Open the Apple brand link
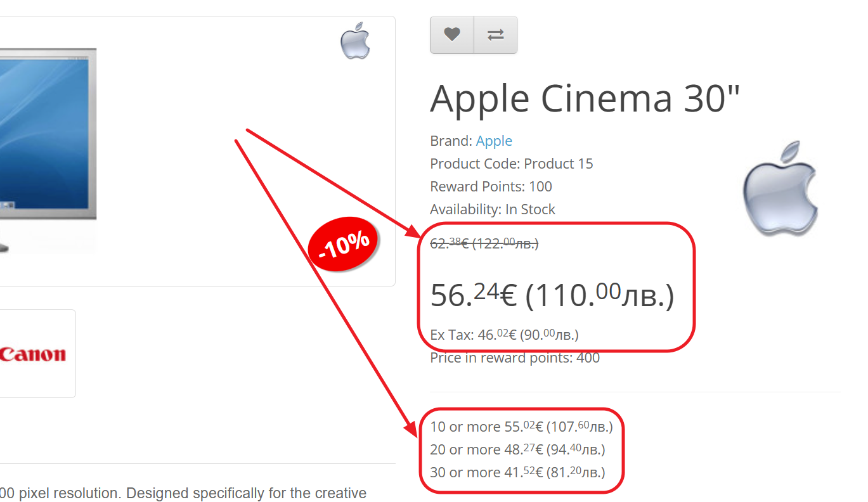This screenshot has width=868, height=502. 494,141
